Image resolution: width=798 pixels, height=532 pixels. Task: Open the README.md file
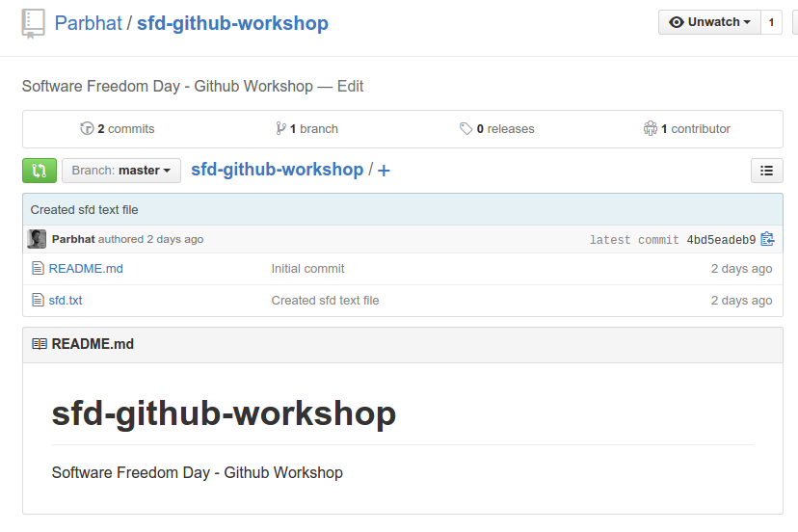(x=86, y=269)
